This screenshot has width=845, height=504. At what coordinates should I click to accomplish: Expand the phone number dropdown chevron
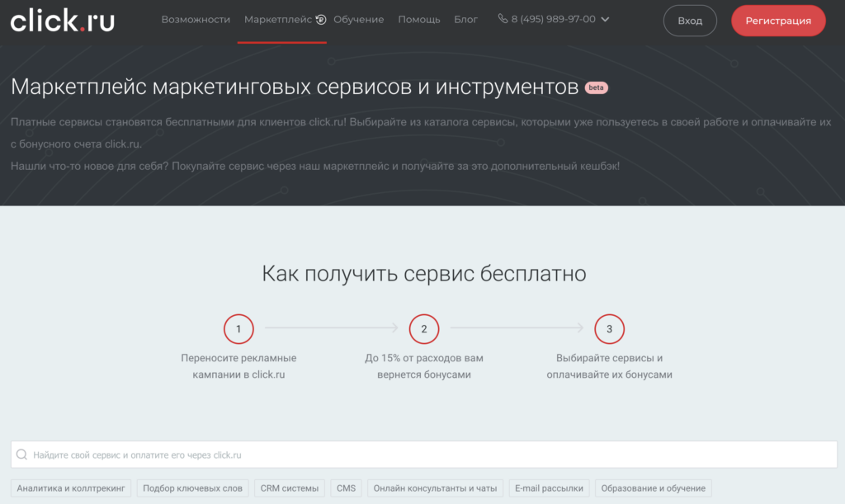pos(605,20)
